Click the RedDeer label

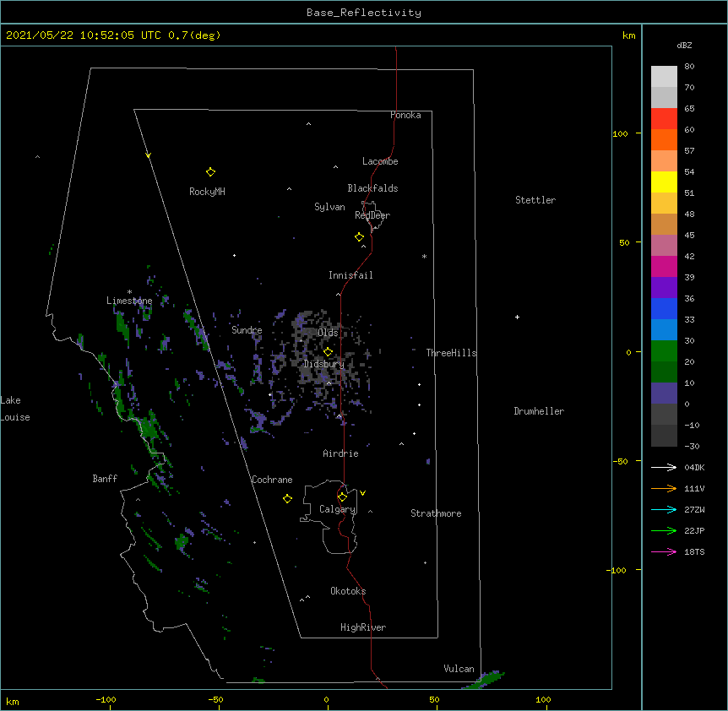(x=372, y=214)
